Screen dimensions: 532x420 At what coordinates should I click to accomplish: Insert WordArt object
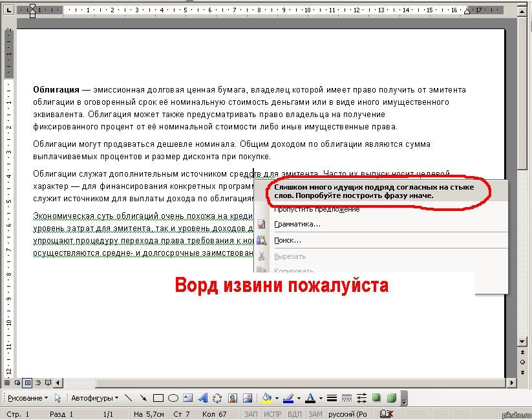203,398
